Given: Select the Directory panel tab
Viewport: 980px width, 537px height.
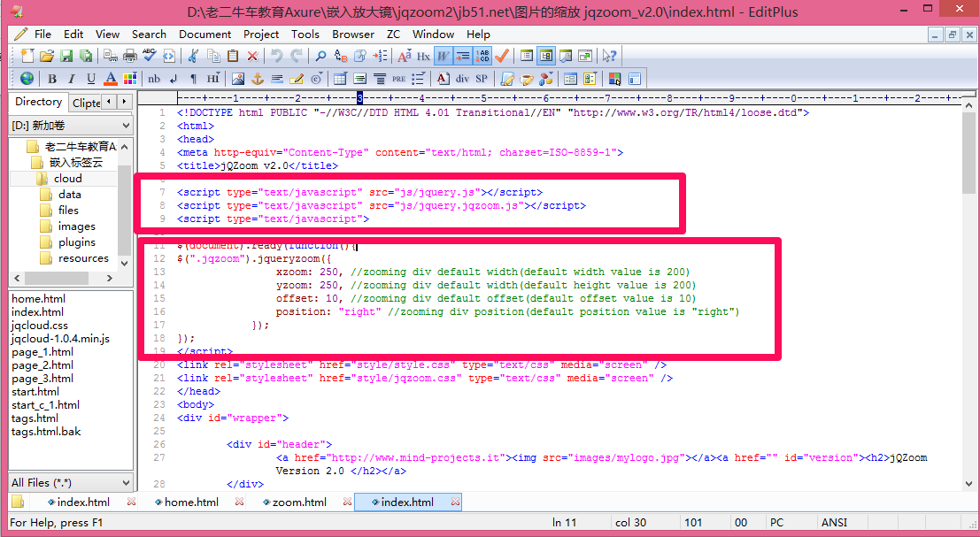Looking at the screenshot, I should click(39, 102).
